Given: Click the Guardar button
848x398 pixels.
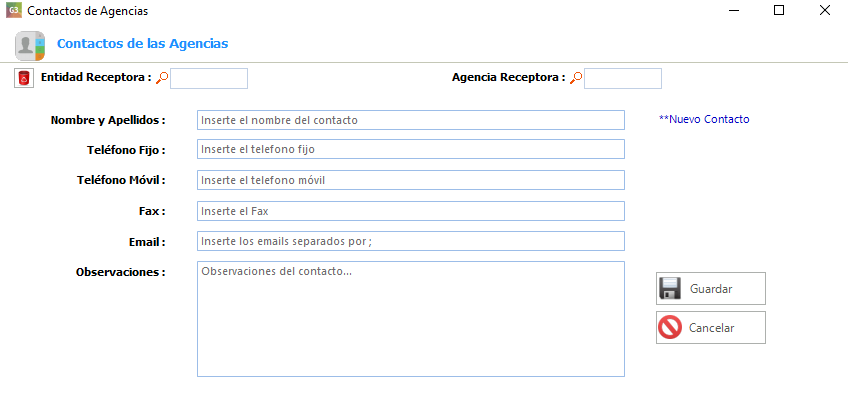Looking at the screenshot, I should (x=711, y=288).
